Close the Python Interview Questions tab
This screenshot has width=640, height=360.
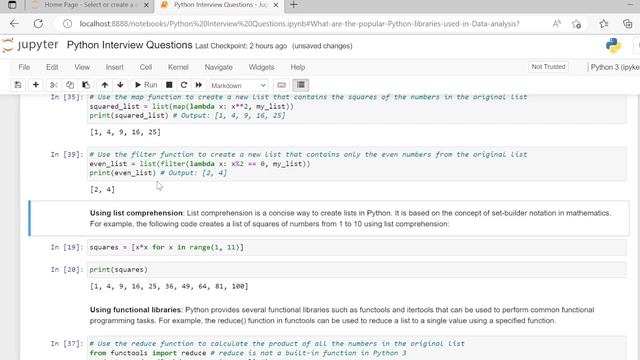pos(276,5)
